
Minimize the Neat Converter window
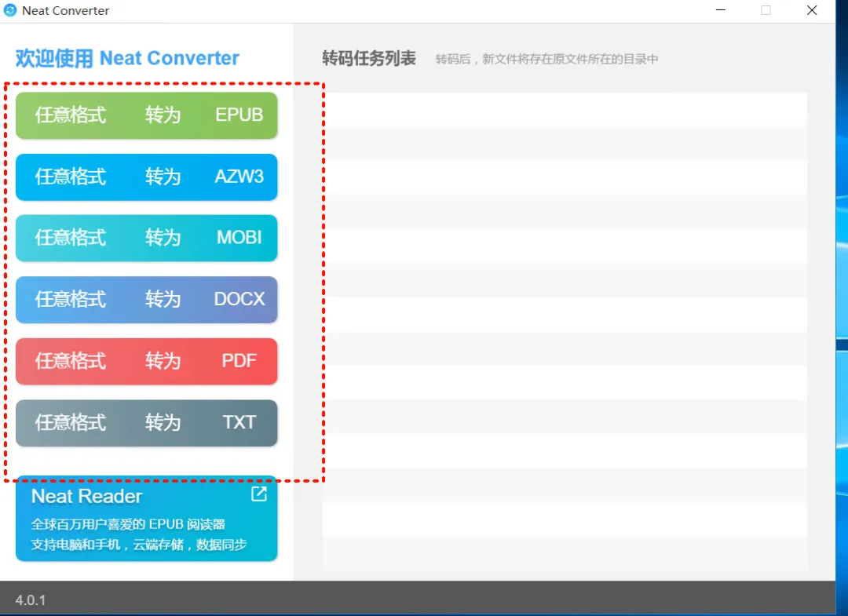(720, 10)
